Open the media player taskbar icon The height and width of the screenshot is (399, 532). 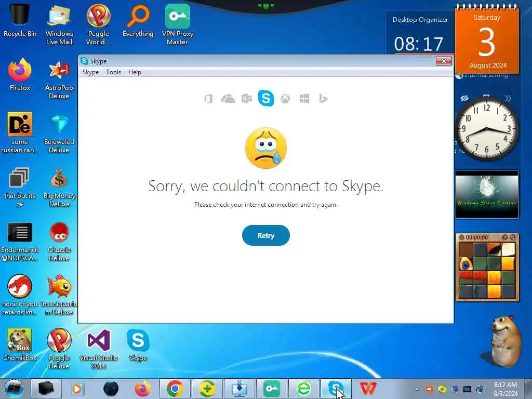point(77,389)
